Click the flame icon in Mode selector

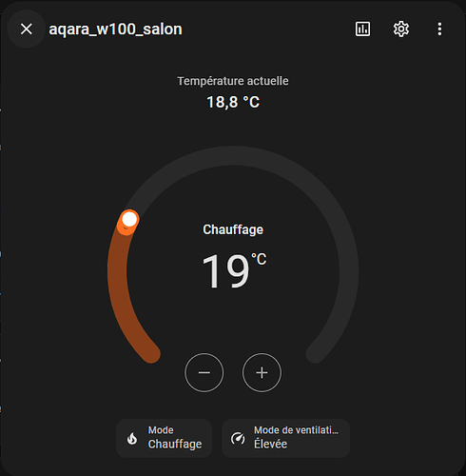click(132, 438)
